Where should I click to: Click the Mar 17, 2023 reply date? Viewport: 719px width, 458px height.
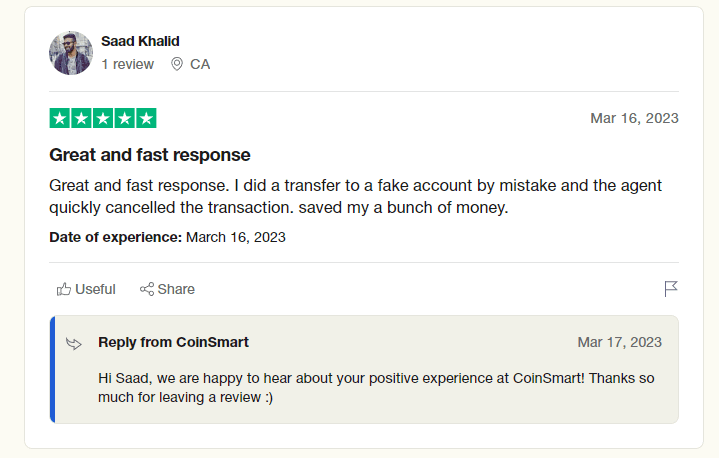pos(619,342)
